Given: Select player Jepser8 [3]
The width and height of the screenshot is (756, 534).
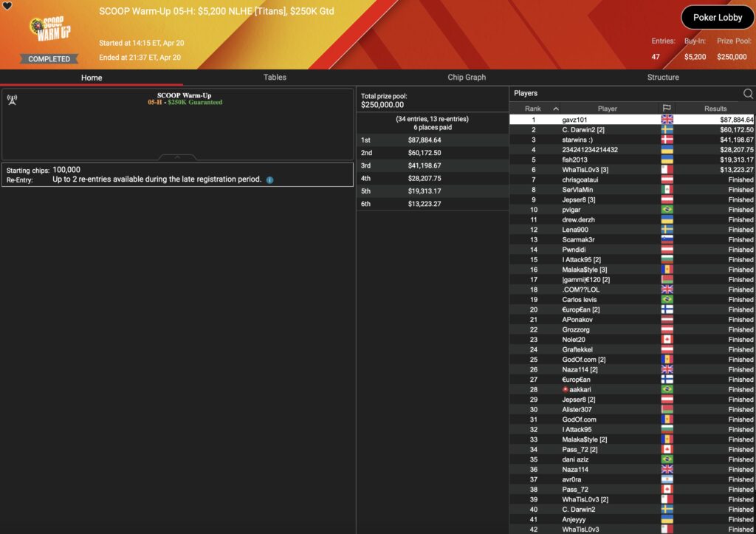Looking at the screenshot, I should [x=632, y=199].
